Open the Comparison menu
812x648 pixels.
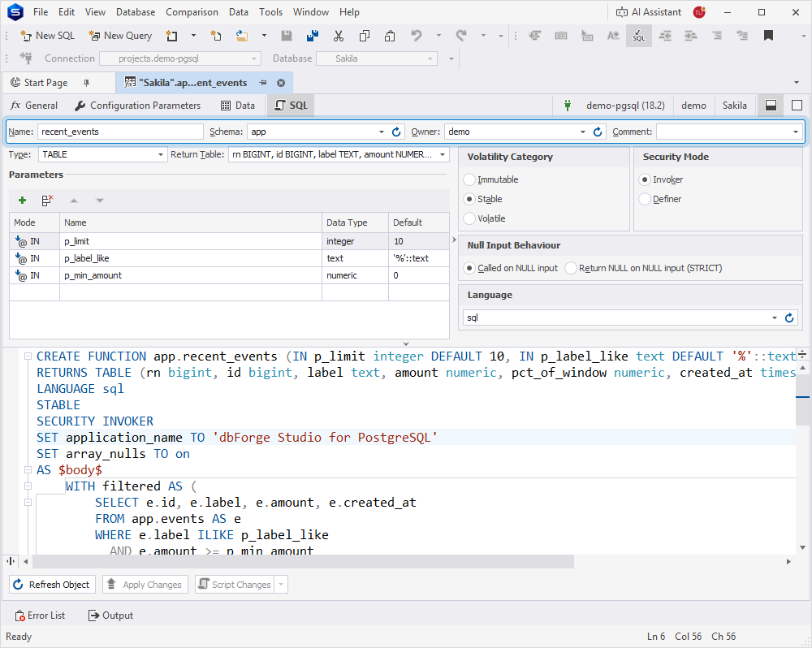click(x=192, y=12)
